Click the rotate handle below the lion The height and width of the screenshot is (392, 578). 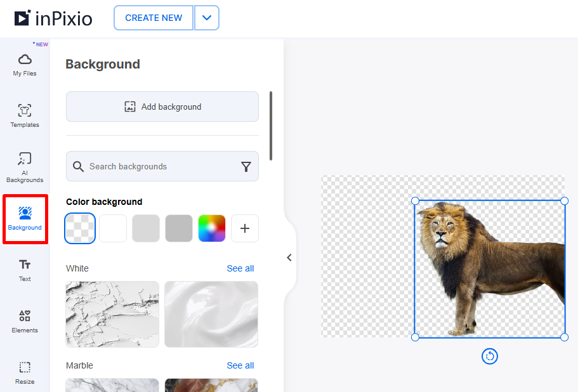point(489,356)
